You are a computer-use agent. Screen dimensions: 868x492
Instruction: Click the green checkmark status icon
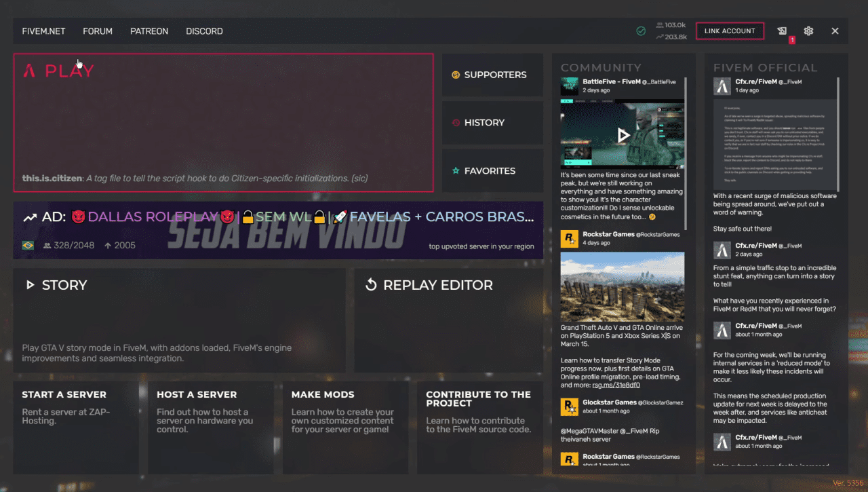click(x=641, y=31)
